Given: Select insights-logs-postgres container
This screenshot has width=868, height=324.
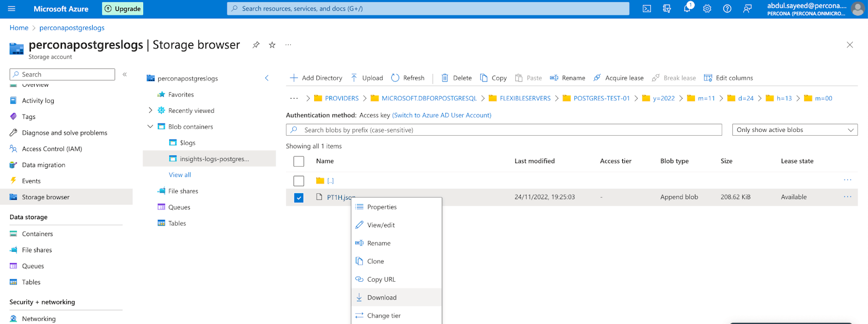Looking at the screenshot, I should tap(209, 158).
